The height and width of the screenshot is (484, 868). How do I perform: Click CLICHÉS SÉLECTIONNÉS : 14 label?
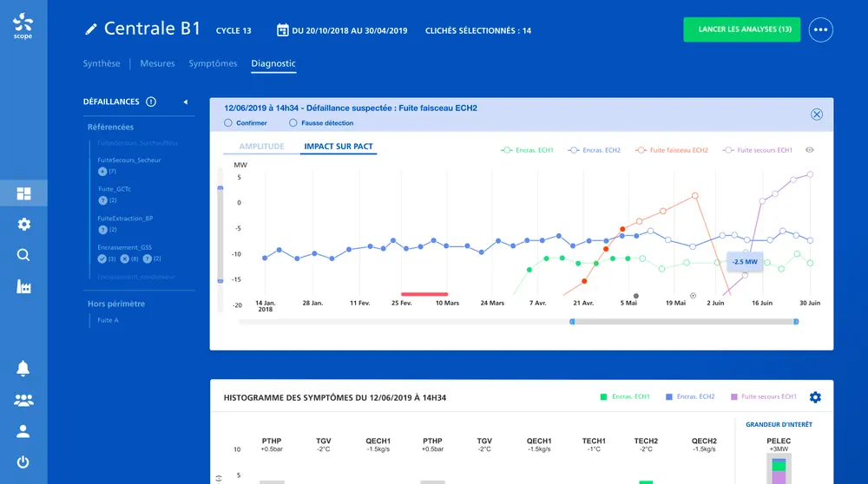(x=477, y=31)
